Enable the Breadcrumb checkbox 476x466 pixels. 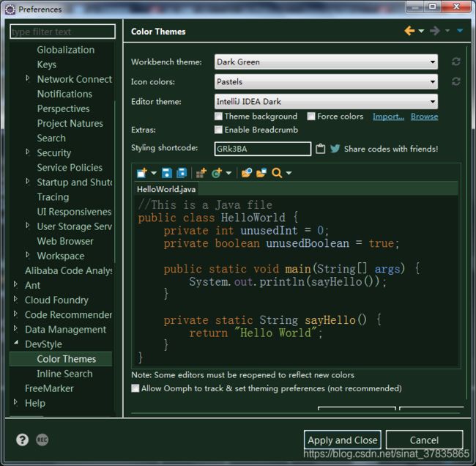(x=218, y=130)
